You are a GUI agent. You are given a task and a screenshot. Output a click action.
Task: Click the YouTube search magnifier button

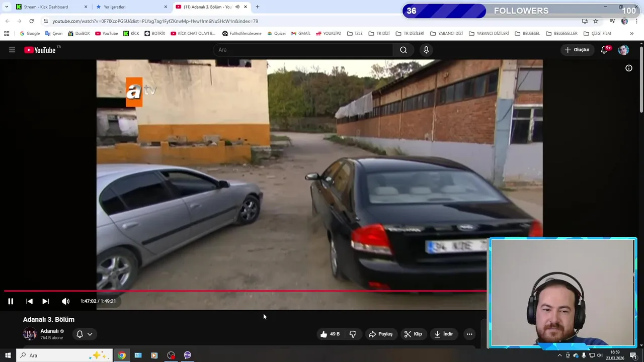(404, 50)
